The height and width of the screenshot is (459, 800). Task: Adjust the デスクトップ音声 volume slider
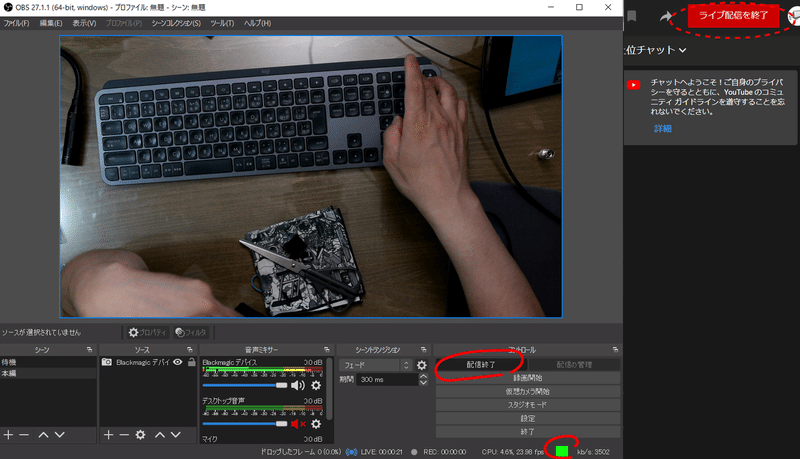[245, 424]
